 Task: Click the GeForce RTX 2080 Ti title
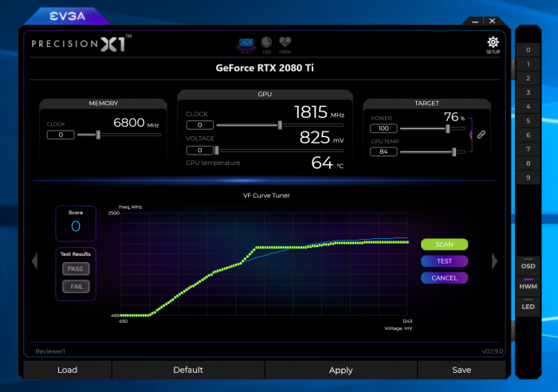[265, 68]
